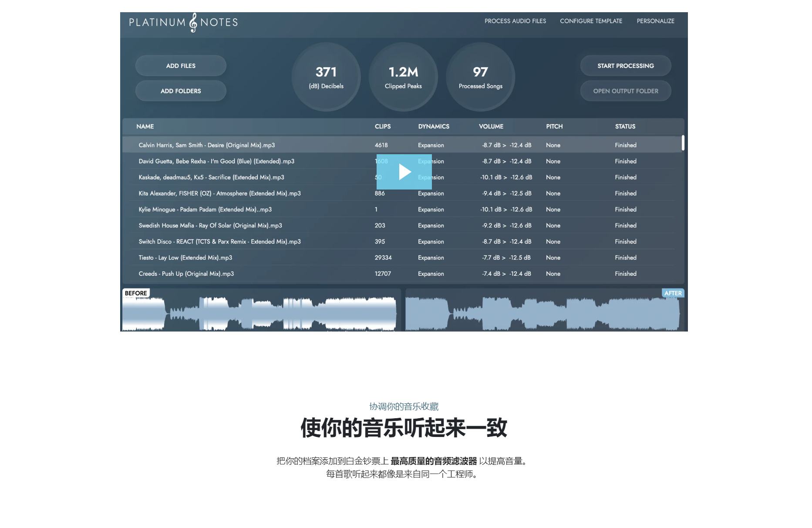Select Calvin Harris Desire track row
The width and height of the screenshot is (812, 528).
tap(401, 145)
